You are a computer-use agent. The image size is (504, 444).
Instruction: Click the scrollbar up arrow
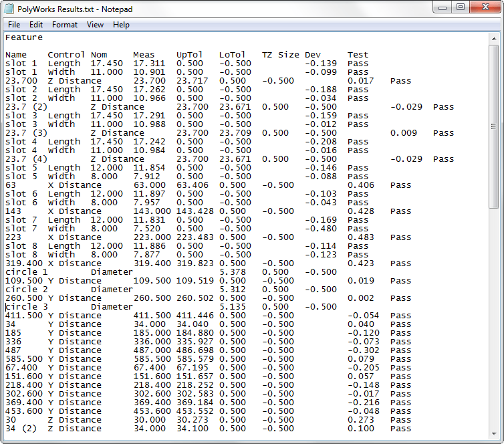pyautogui.click(x=493, y=37)
